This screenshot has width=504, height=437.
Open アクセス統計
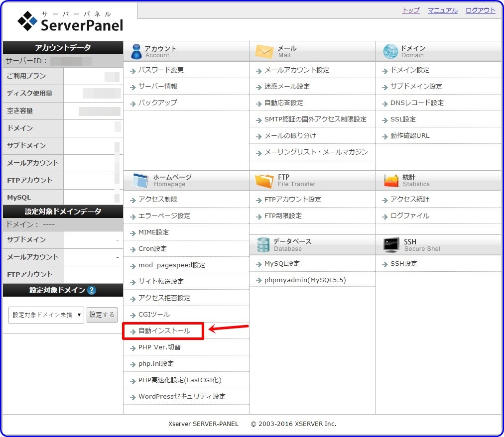[409, 199]
